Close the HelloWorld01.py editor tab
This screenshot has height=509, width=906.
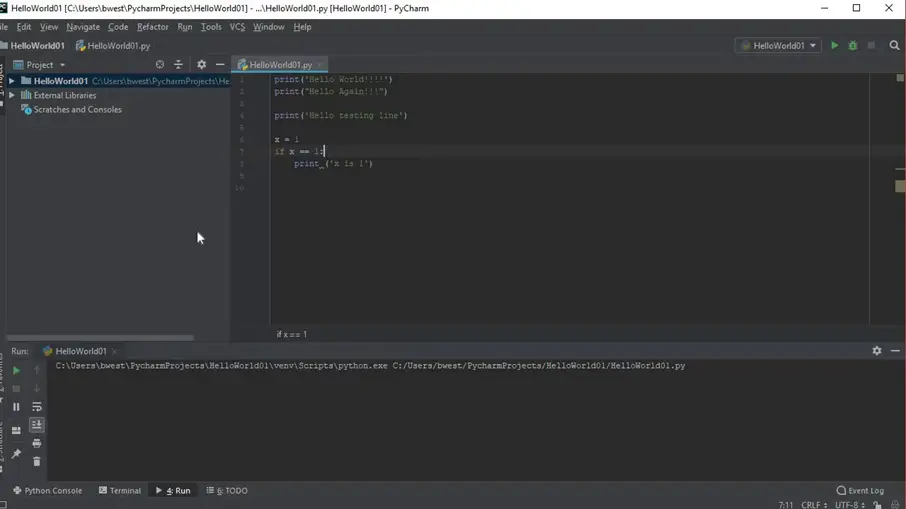(x=320, y=65)
